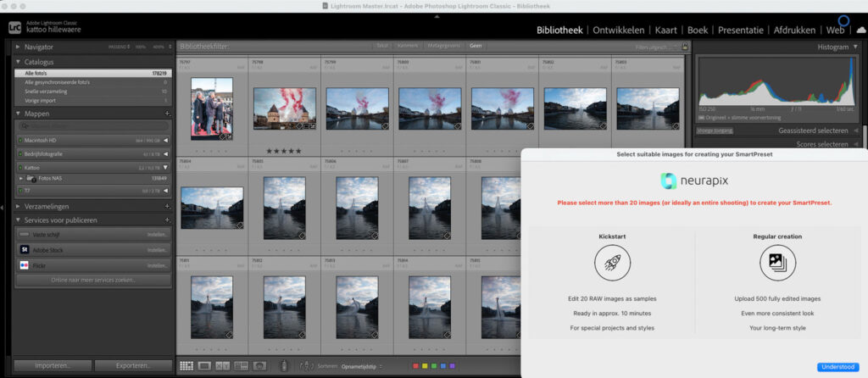Toggle sort direction a-z icon
This screenshot has height=378, width=868.
coord(306,366)
